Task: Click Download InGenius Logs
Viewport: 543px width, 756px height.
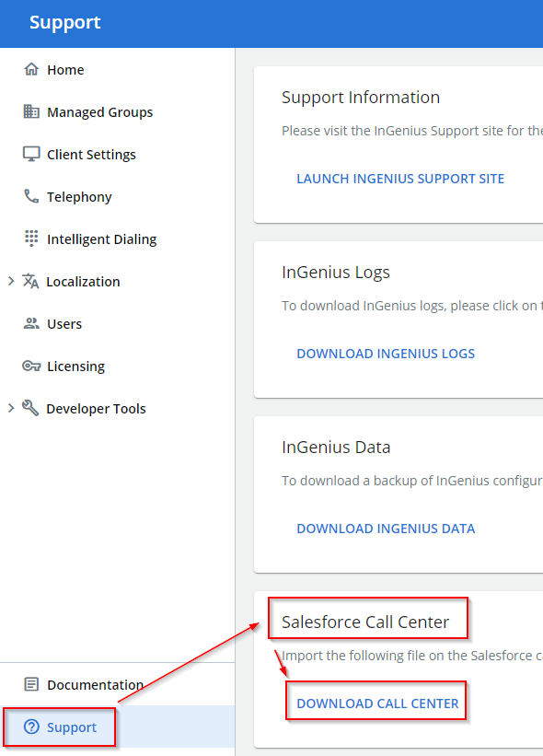Action: [386, 354]
